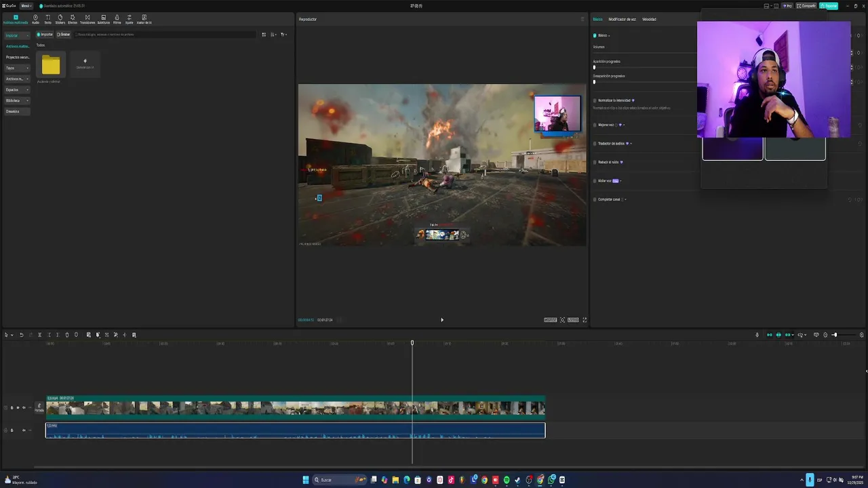
Task: Select Archivos multimedia in sidebar
Action: point(17,46)
